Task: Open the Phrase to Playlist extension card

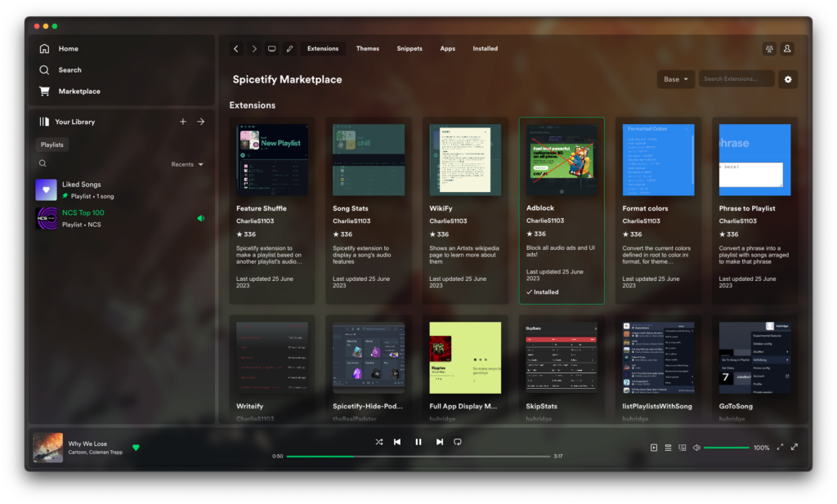Action: (754, 211)
